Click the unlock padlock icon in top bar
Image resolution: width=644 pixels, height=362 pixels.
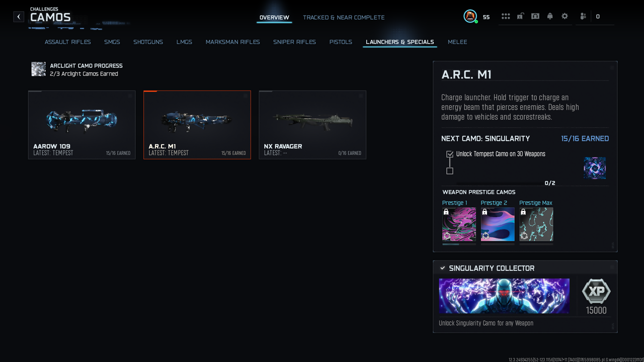(x=520, y=16)
